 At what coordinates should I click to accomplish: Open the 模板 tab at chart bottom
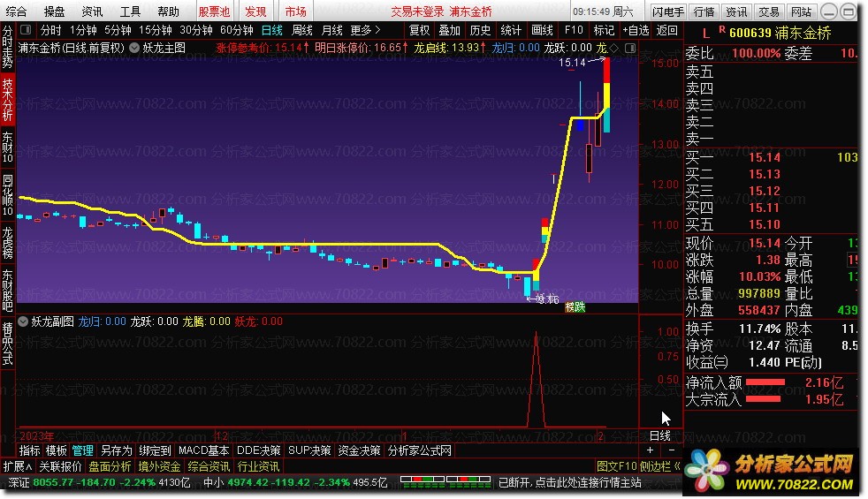(56, 450)
